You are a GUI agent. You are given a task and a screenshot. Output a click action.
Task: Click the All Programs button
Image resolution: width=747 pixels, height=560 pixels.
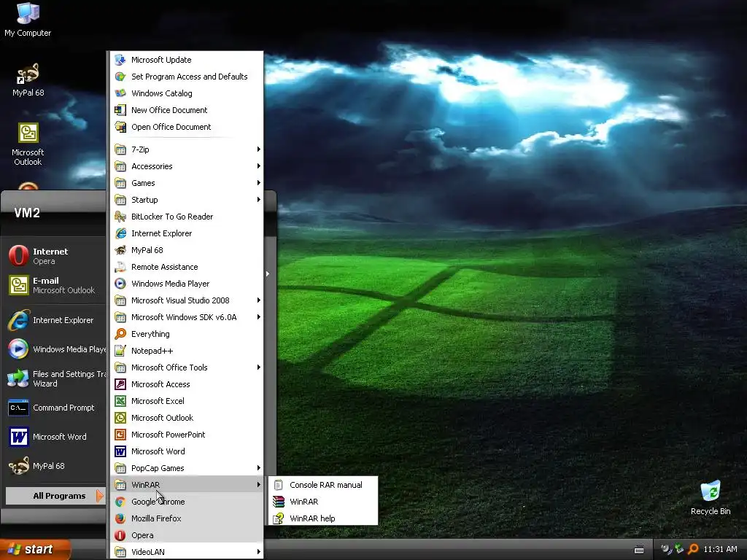(55, 496)
